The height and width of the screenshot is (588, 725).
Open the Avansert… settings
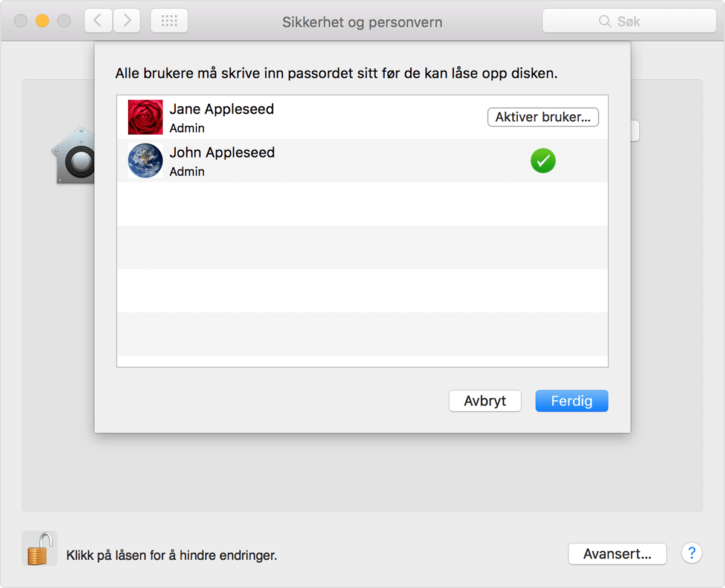tap(617, 554)
